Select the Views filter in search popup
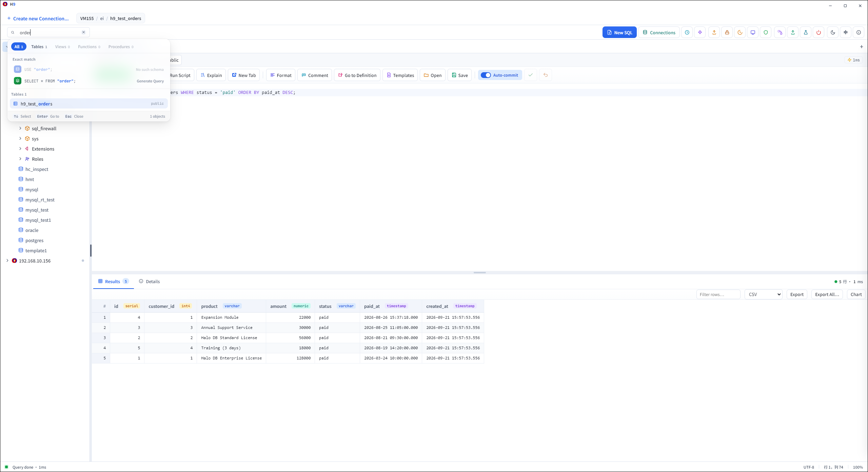 [x=62, y=47]
